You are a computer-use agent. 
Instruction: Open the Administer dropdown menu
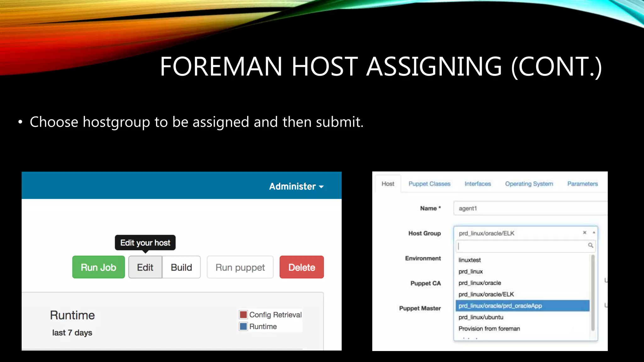click(296, 186)
